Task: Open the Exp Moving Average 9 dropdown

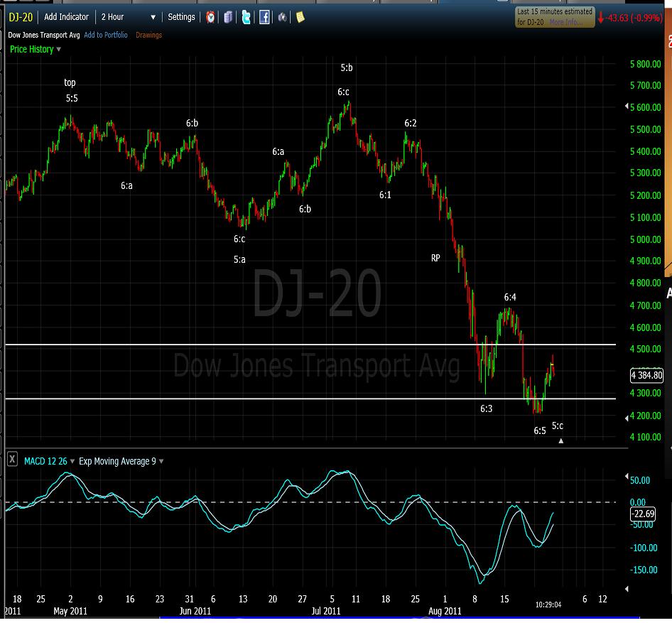Action: click(161, 462)
